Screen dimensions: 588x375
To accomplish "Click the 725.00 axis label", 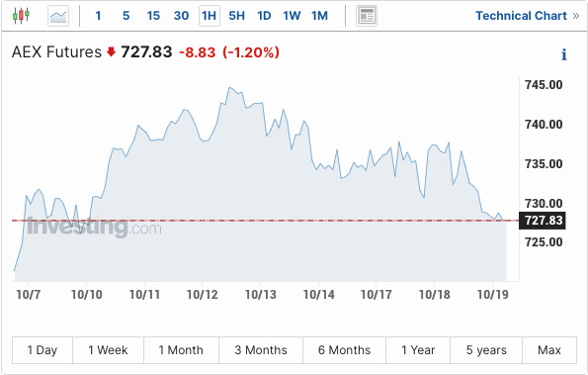I will [544, 242].
